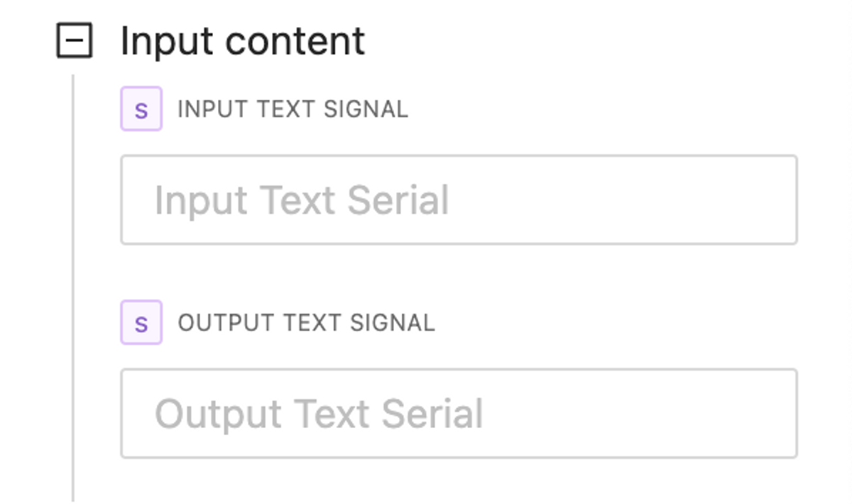Open signal type badge next to OUTPUT TEXT SIGNAL

141,323
